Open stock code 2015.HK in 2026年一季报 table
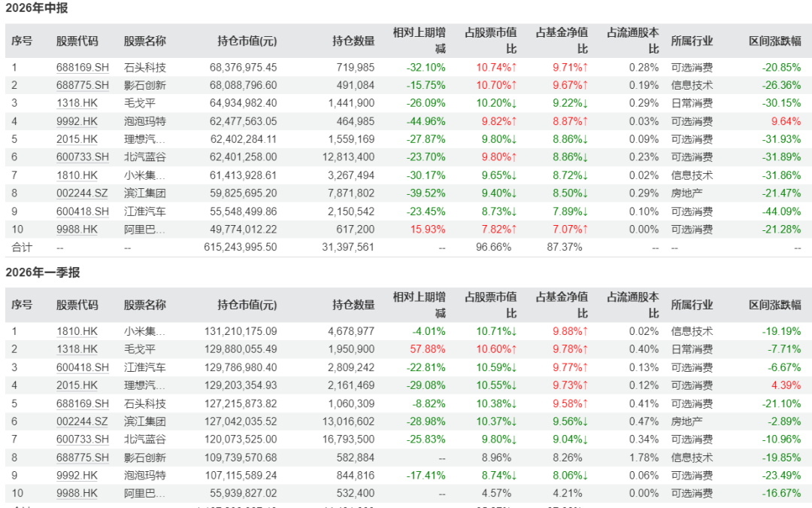 [77, 385]
